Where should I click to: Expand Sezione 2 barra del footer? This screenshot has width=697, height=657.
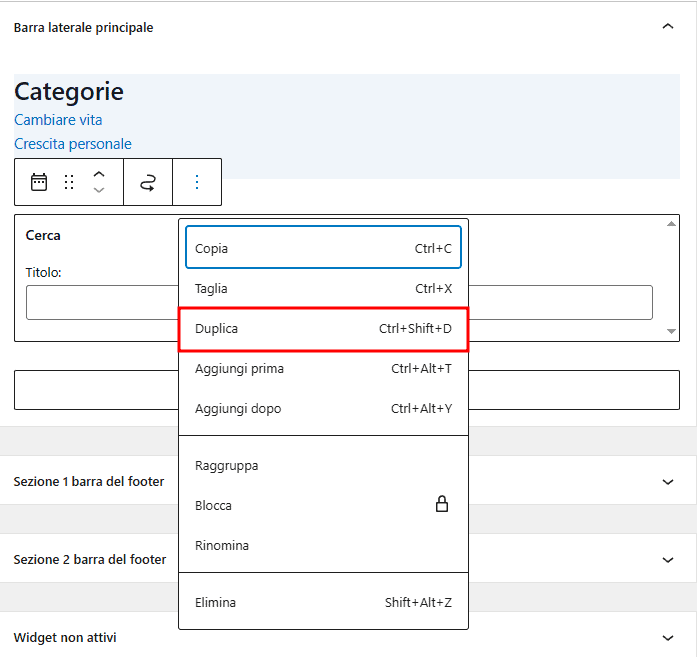click(668, 560)
